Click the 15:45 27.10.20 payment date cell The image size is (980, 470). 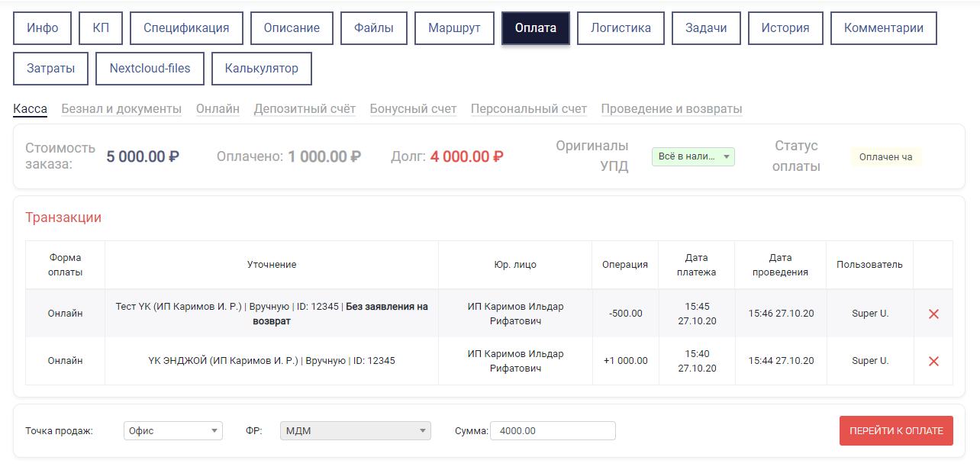(696, 314)
